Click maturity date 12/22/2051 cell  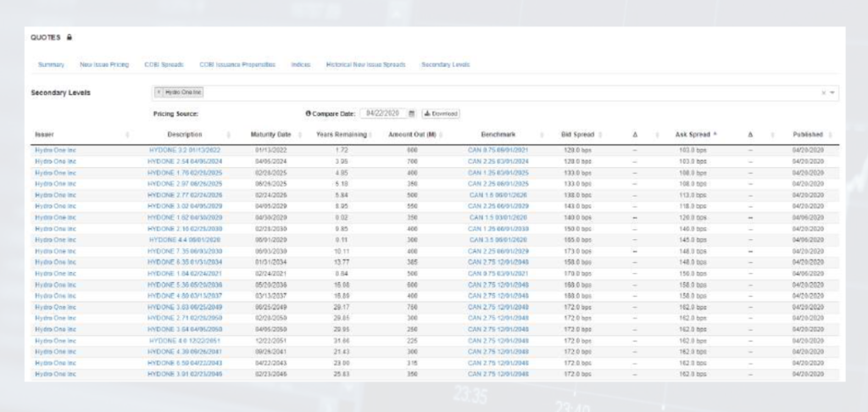coord(270,341)
